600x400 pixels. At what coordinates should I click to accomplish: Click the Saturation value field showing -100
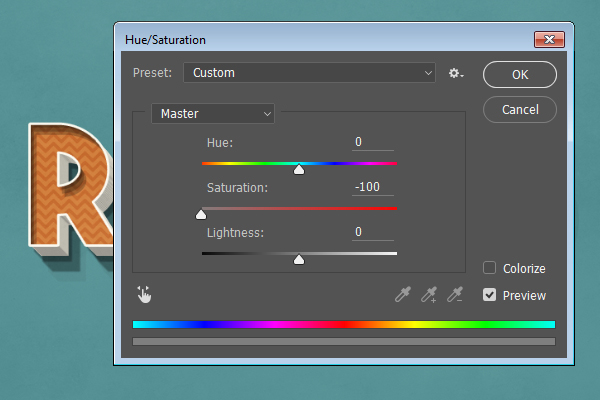[373, 187]
